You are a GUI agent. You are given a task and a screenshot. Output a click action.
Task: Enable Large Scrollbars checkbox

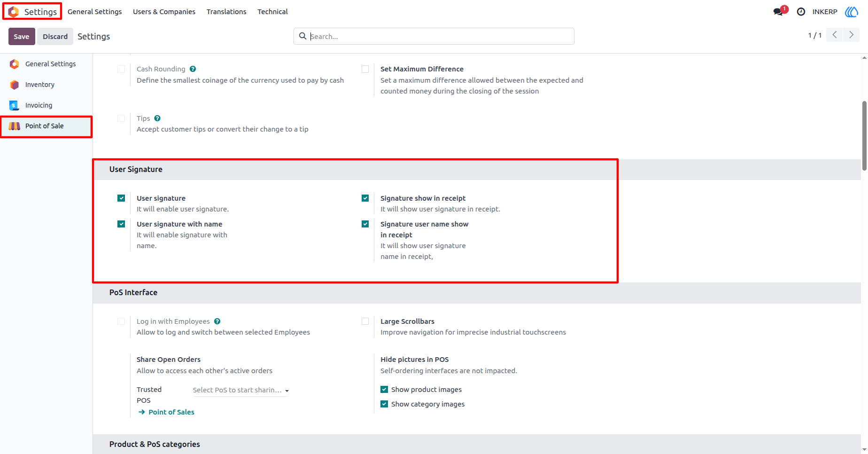tap(365, 321)
